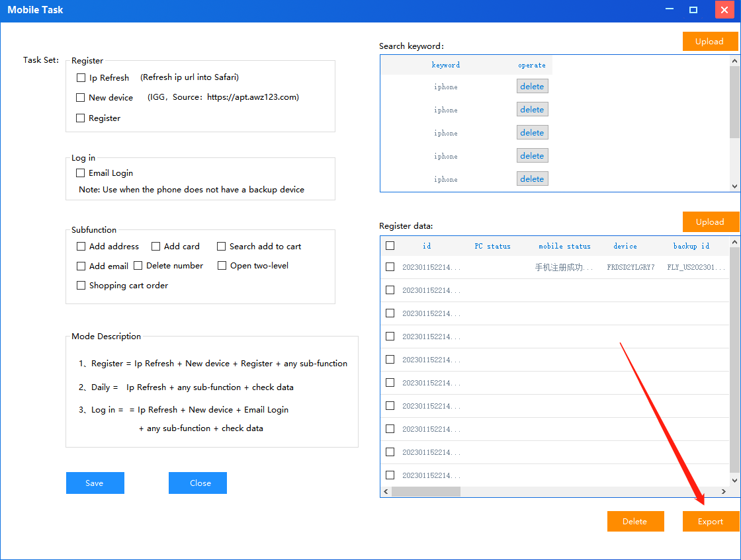
Task: Click the operate column header
Action: point(532,65)
